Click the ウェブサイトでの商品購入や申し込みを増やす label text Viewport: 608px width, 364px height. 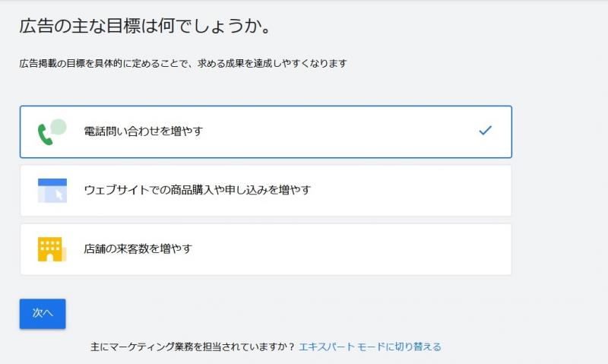(198, 190)
